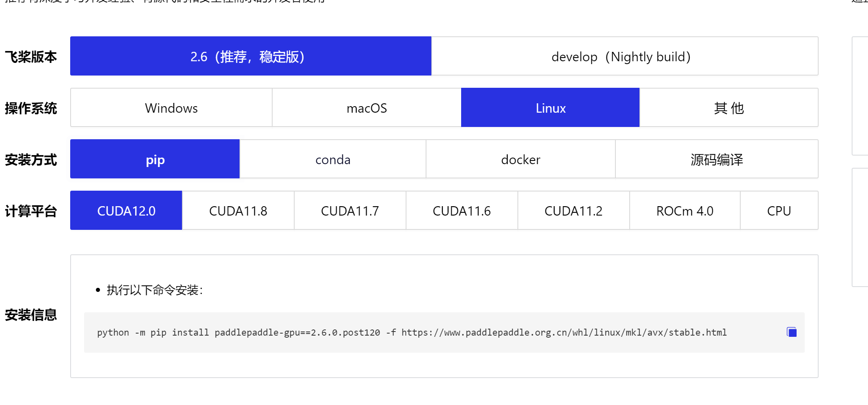
Task: Pick CPU compute platform
Action: [779, 211]
